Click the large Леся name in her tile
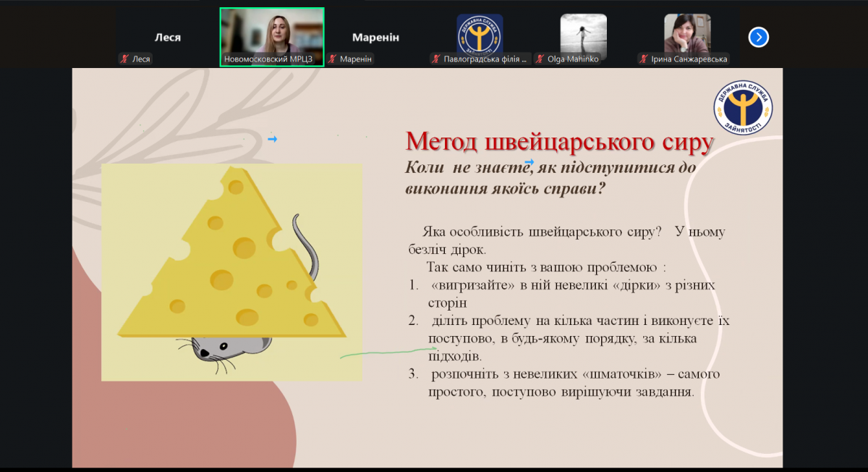The height and width of the screenshot is (472, 868). point(168,37)
